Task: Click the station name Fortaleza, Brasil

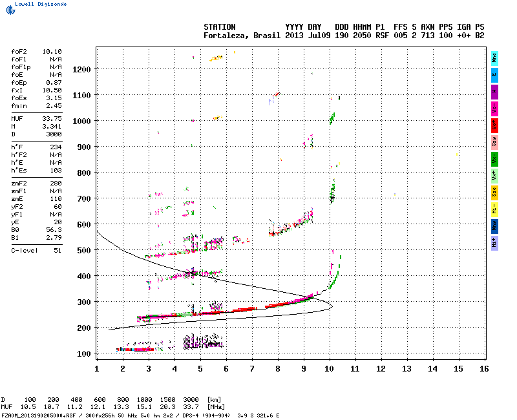Action: pos(242,36)
